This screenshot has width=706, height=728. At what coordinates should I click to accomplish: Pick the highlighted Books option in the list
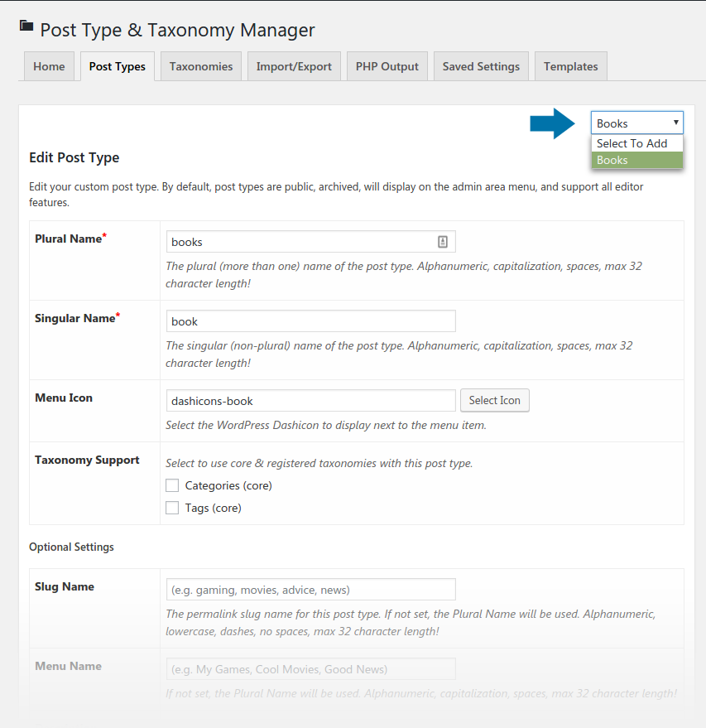(637, 160)
